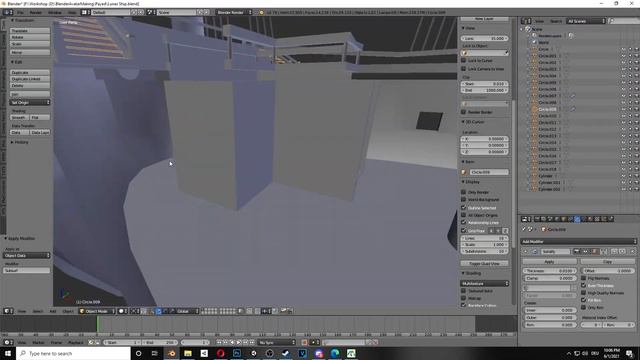
Task: Click the Toggle Quad View button
Action: click(484, 264)
